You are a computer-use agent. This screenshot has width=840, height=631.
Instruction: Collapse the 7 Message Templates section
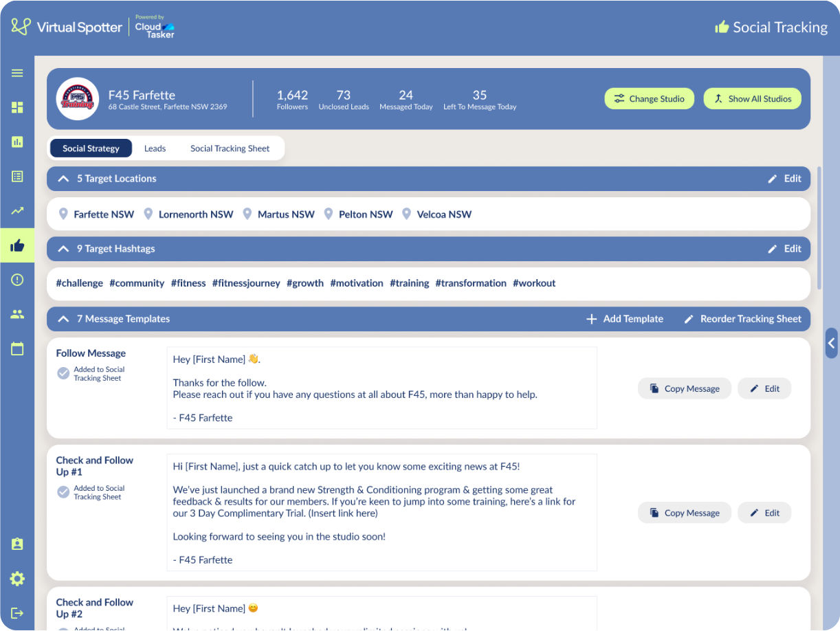[x=63, y=319]
